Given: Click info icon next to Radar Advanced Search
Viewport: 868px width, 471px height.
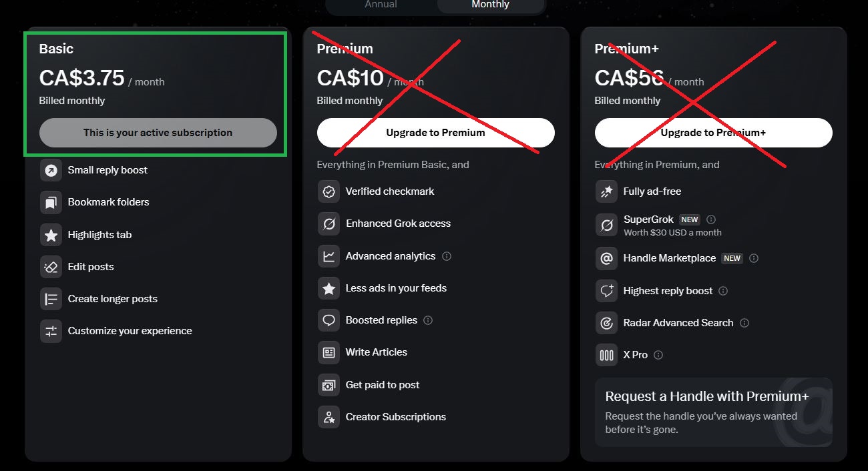Looking at the screenshot, I should point(744,323).
